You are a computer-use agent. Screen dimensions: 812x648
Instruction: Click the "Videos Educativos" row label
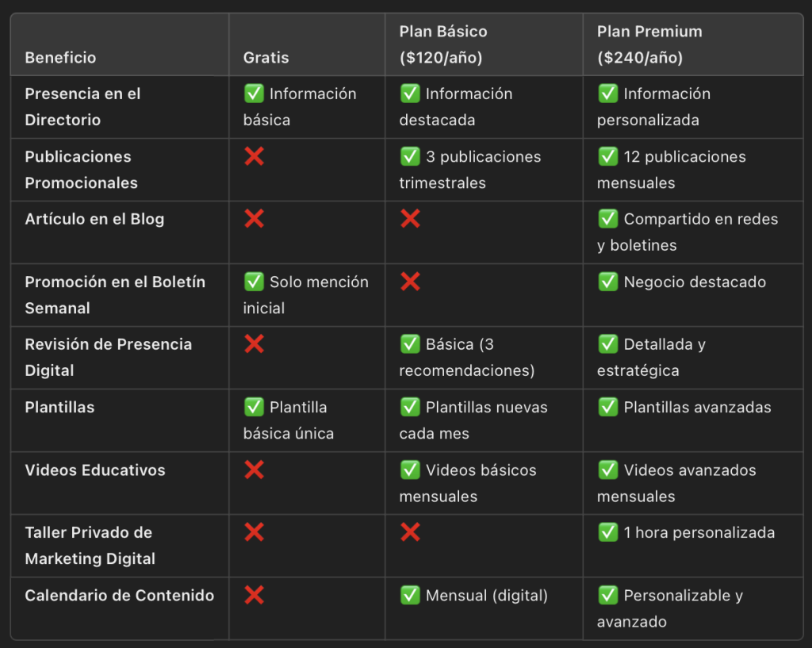pos(95,470)
